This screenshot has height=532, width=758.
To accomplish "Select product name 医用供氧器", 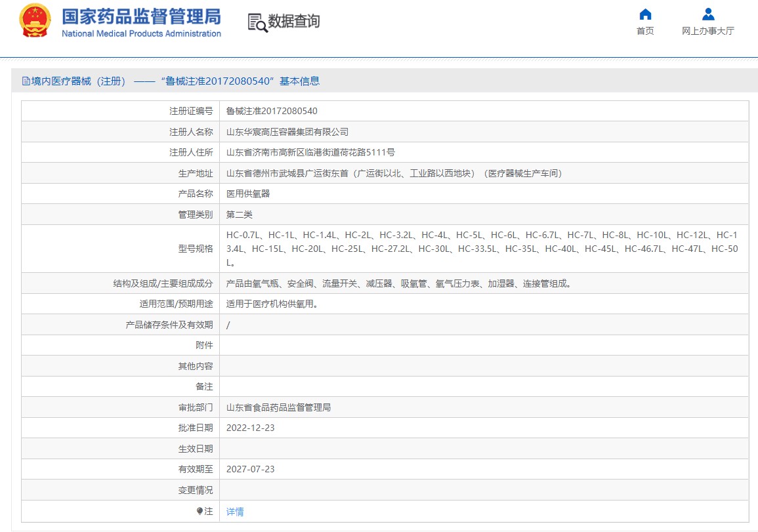I will pyautogui.click(x=248, y=194).
